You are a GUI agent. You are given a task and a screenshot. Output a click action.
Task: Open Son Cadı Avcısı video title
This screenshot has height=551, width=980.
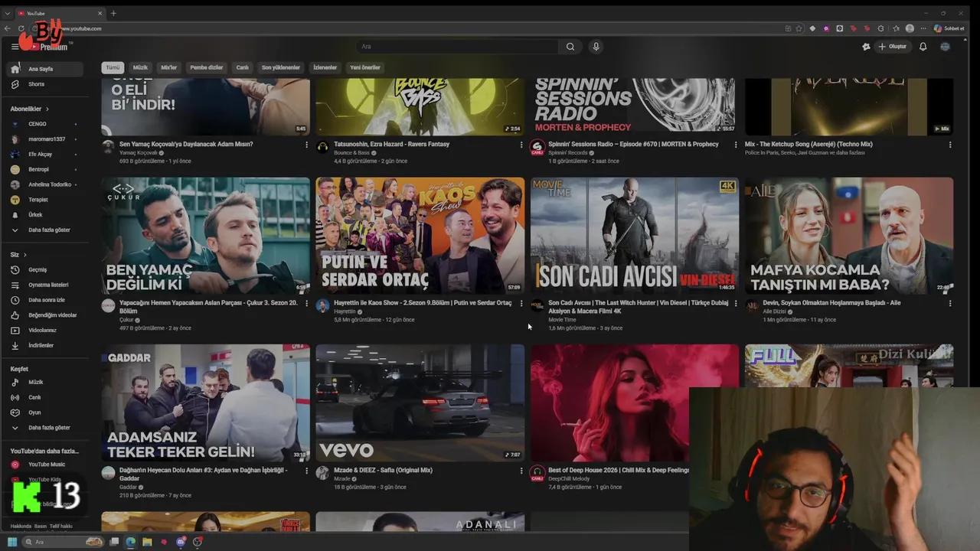tap(638, 307)
